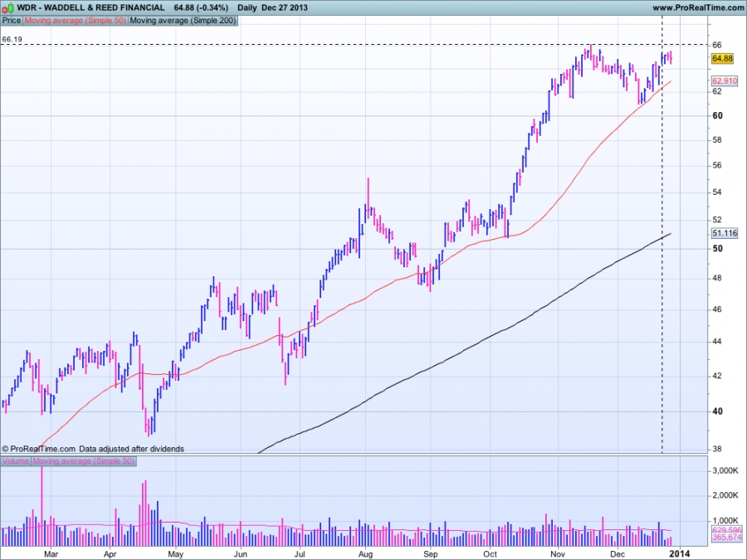Click the 64.88 (-0.34%) quote in the header
Viewport: 747px width, 560px height.
201,7
